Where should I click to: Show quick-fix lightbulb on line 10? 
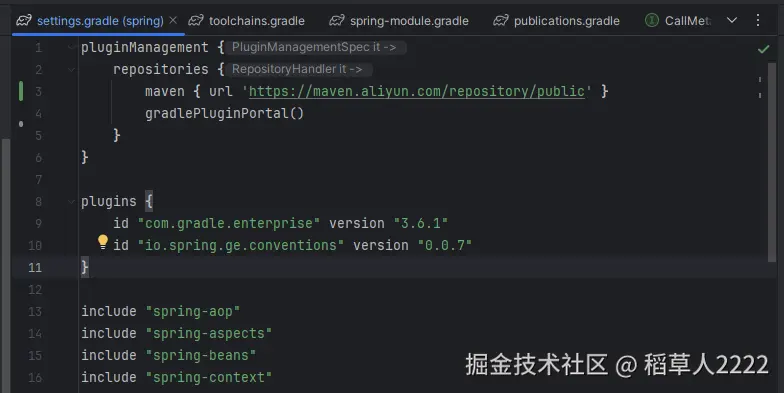(102, 242)
